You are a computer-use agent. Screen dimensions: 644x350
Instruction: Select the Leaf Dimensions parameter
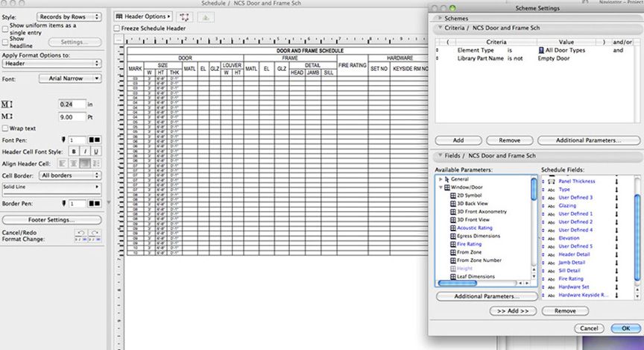[476, 276]
